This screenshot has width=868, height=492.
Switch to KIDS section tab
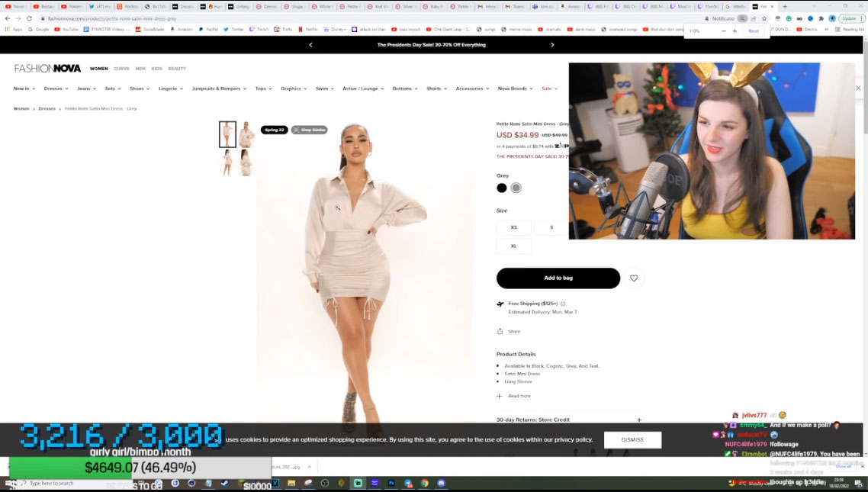[x=156, y=69]
